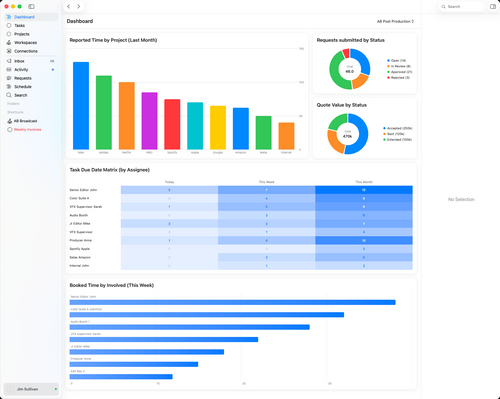Click Senior Editor John's This Month cell
Viewport: 500px width, 399px height.
click(364, 190)
